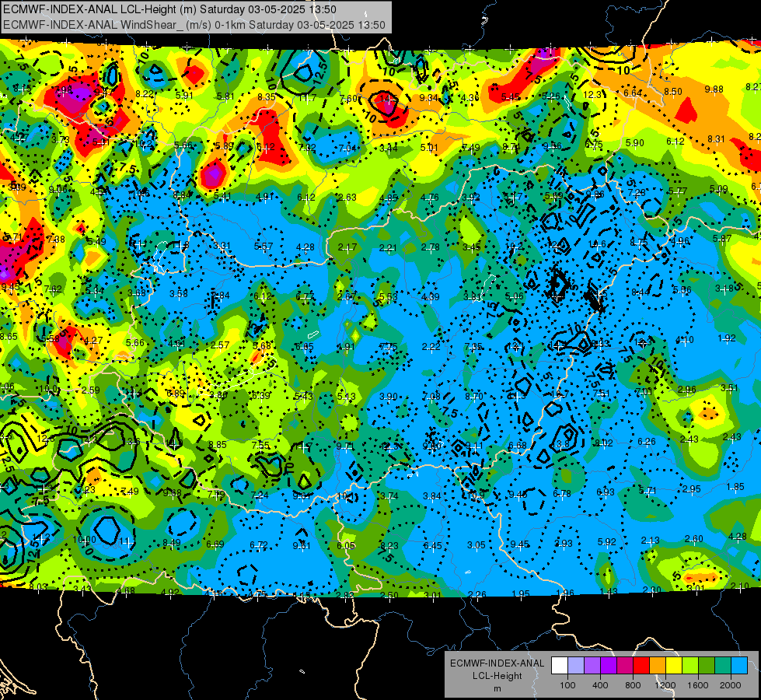Click the grid value '2.17'

347,248
